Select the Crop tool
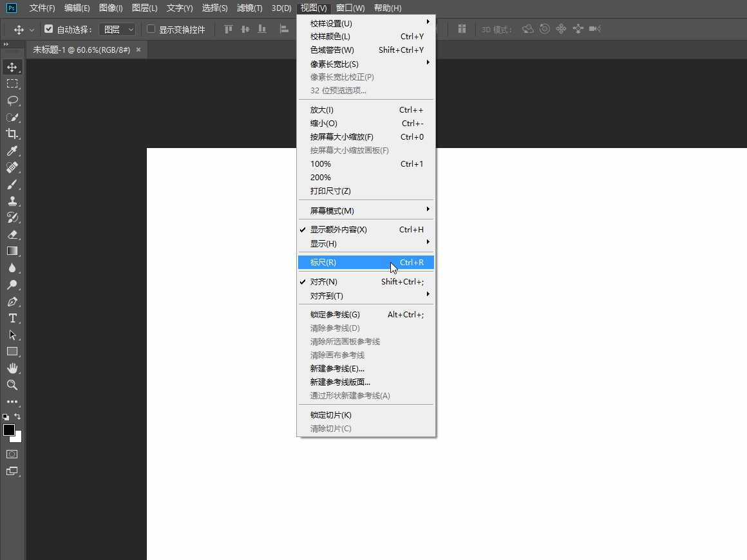This screenshot has width=747, height=560. 12,134
